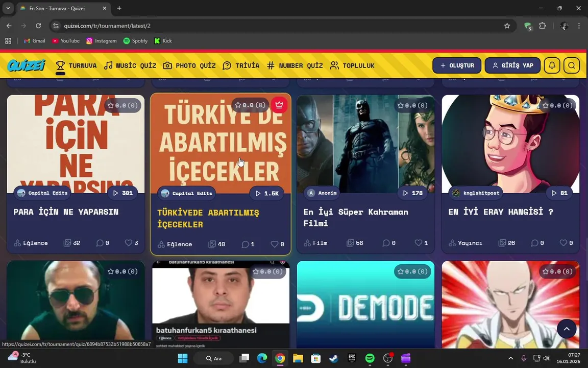Open the Türkiye'de Abartılmış İçecekler thumbnail

[x=220, y=144]
